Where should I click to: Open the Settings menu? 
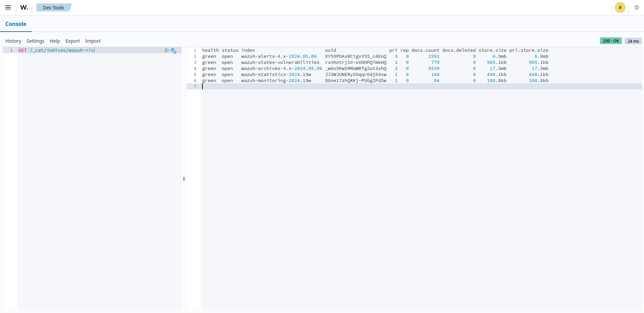point(35,41)
